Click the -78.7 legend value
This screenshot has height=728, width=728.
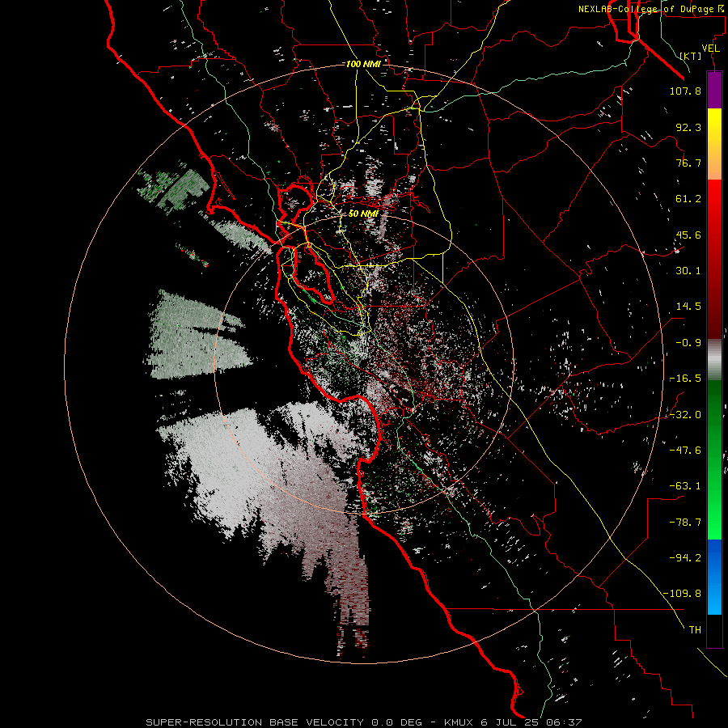tap(685, 523)
